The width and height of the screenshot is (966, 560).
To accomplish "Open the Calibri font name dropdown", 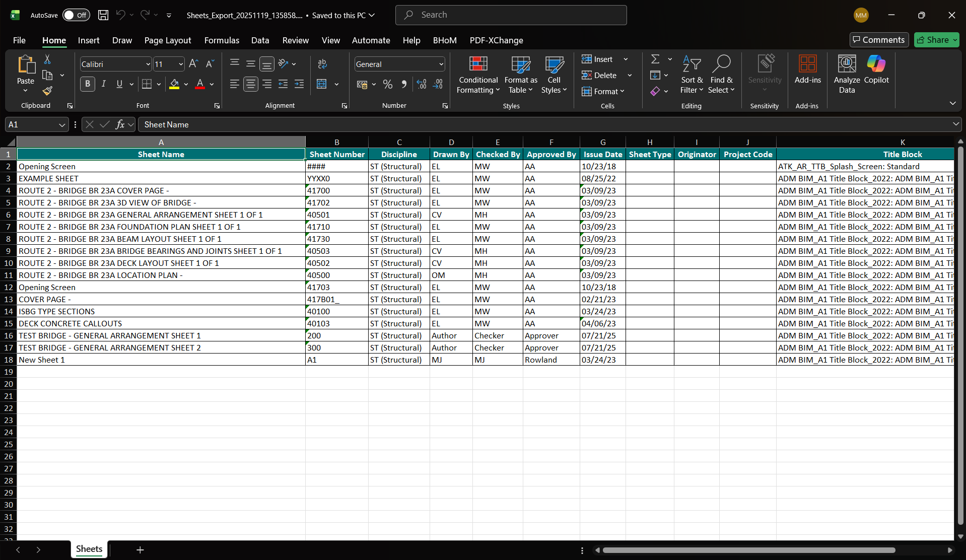I will tap(148, 64).
